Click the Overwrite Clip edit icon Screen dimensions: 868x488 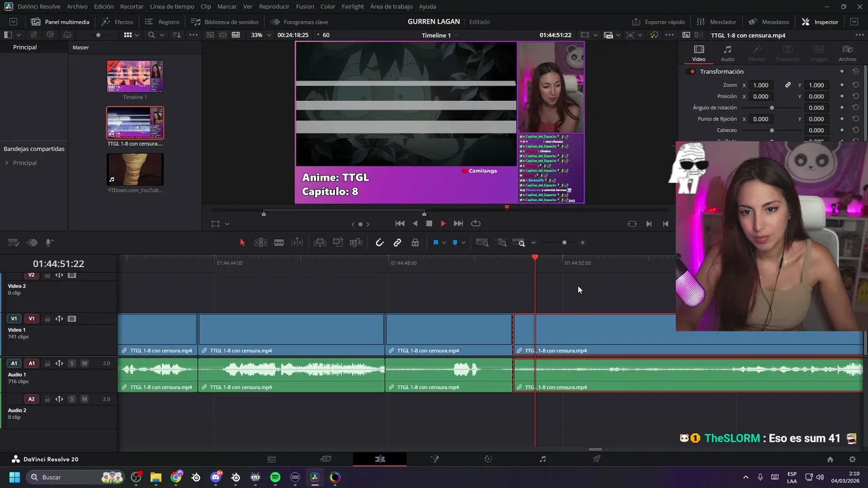(338, 243)
